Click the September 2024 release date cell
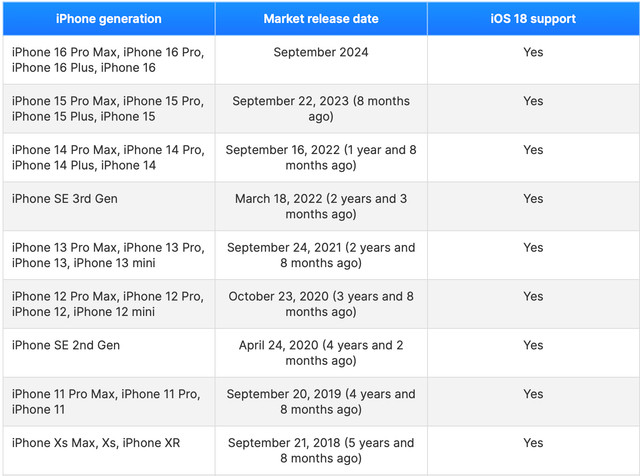640x476 pixels. 320,52
